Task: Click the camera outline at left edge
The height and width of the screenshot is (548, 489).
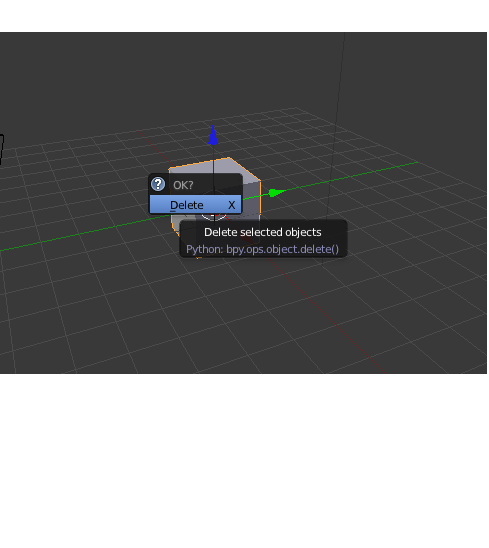Action: (2, 149)
